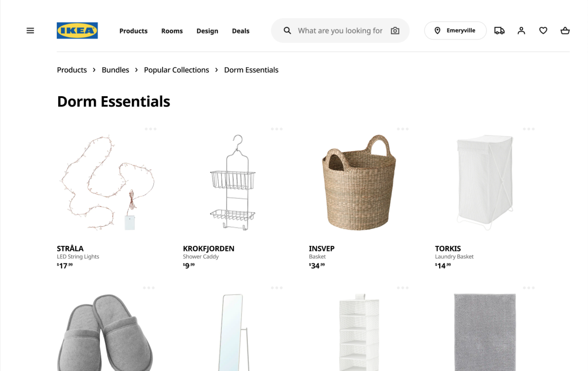Expand options dots above TORKIS basket
This screenshot has height=371, width=588.
click(528, 129)
